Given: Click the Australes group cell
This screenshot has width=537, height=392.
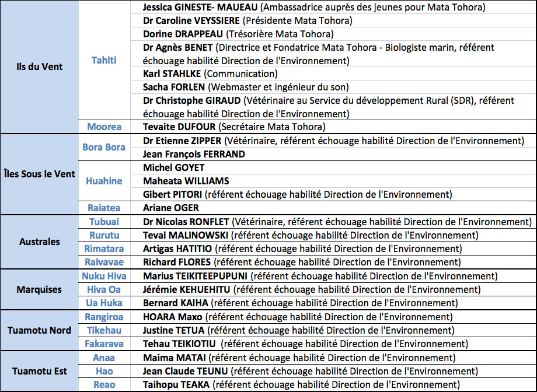Looking at the screenshot, I should tap(39, 242).
